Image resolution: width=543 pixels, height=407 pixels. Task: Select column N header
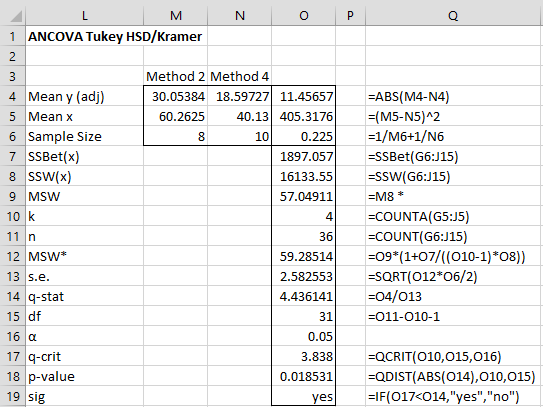(x=240, y=16)
